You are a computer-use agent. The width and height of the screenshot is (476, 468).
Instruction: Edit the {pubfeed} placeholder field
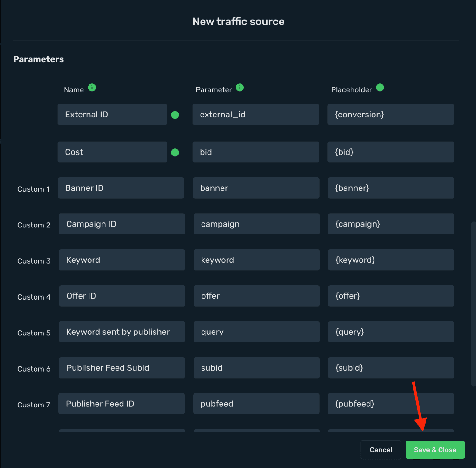pos(391,404)
